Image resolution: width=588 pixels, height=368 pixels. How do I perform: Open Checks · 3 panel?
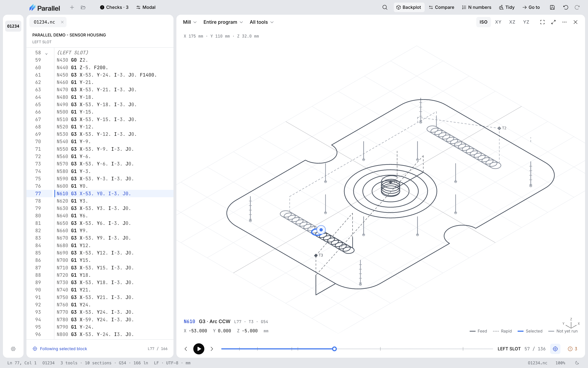pos(114,7)
